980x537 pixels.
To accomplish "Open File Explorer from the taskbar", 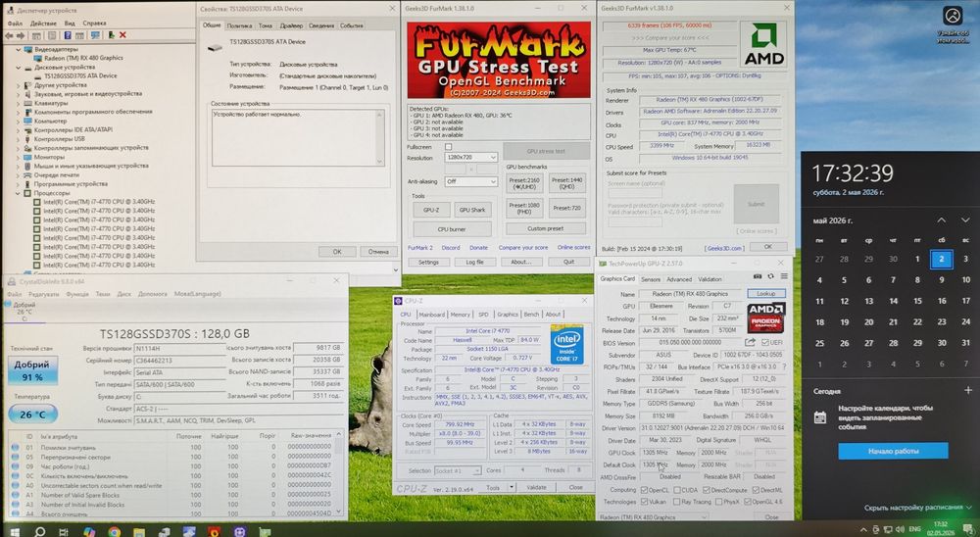I will (x=139, y=532).
